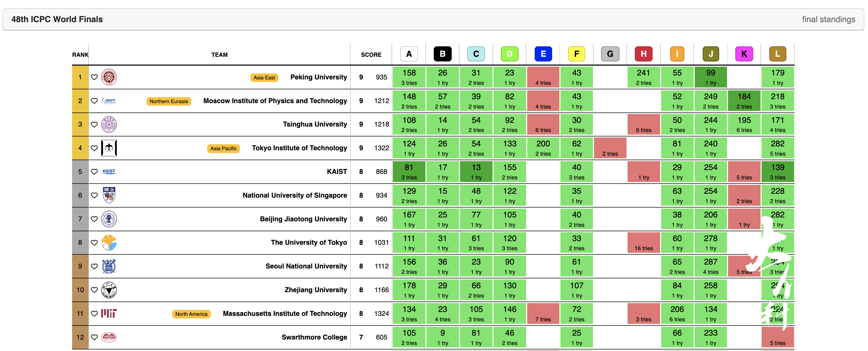Favorite Peking University with heart icon
Viewport: 868px width, 351px height.
[94, 77]
